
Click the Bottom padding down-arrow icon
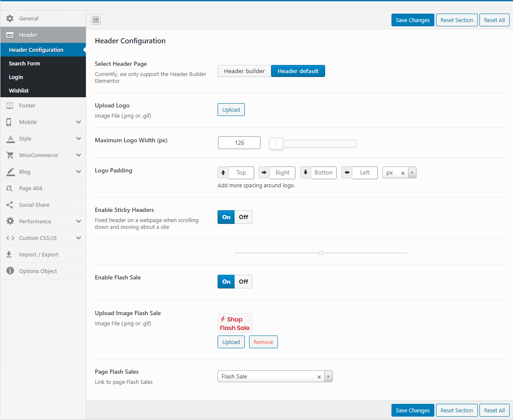tap(306, 172)
